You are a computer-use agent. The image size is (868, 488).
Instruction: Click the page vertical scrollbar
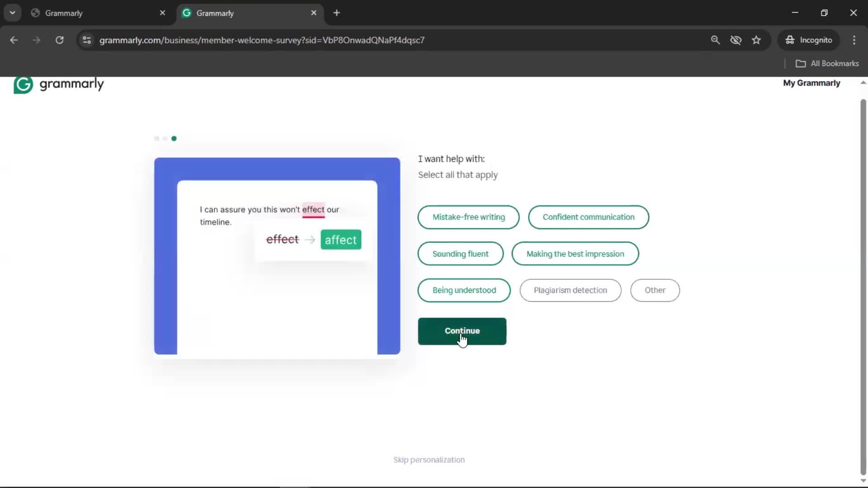click(863, 280)
